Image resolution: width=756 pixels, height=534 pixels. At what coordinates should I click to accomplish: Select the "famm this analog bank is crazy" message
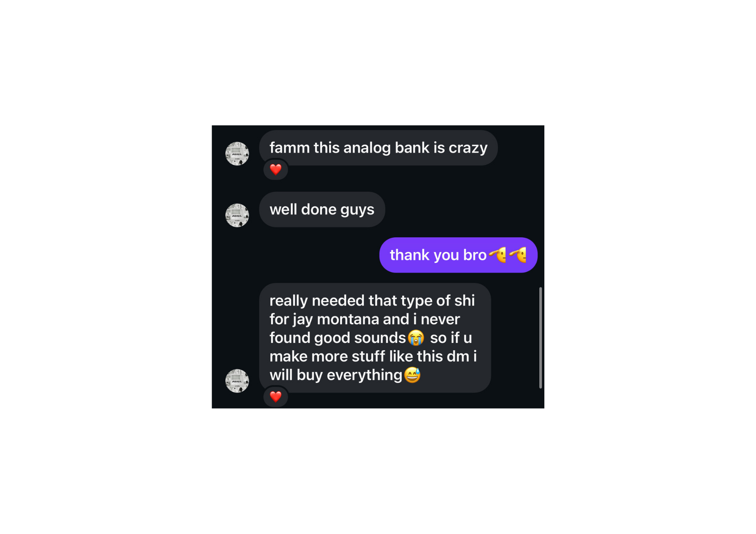(378, 148)
